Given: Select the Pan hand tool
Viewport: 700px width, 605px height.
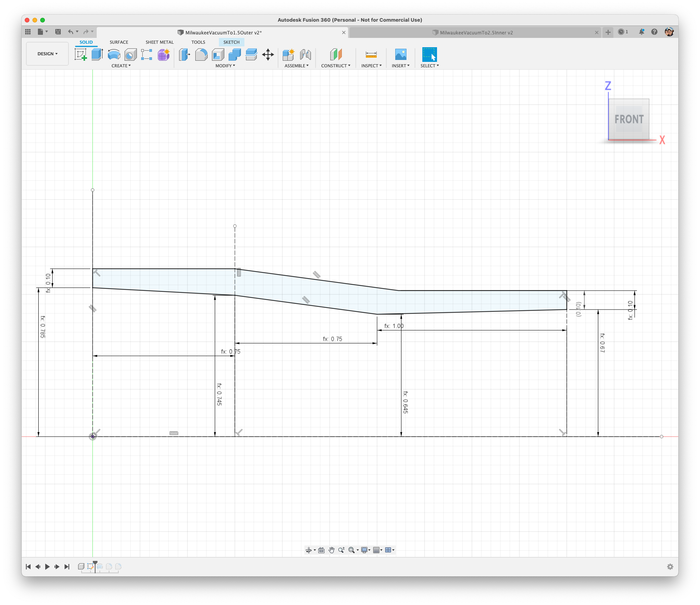Looking at the screenshot, I should [331, 550].
